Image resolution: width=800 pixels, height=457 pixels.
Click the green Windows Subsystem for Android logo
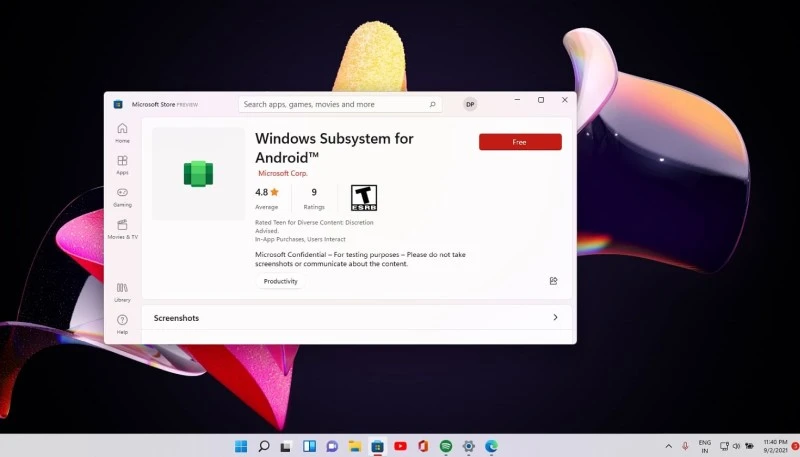[x=198, y=173]
